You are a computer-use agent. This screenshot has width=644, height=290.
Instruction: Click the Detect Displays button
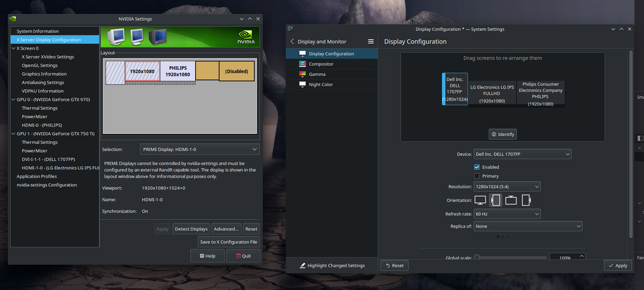tap(191, 229)
